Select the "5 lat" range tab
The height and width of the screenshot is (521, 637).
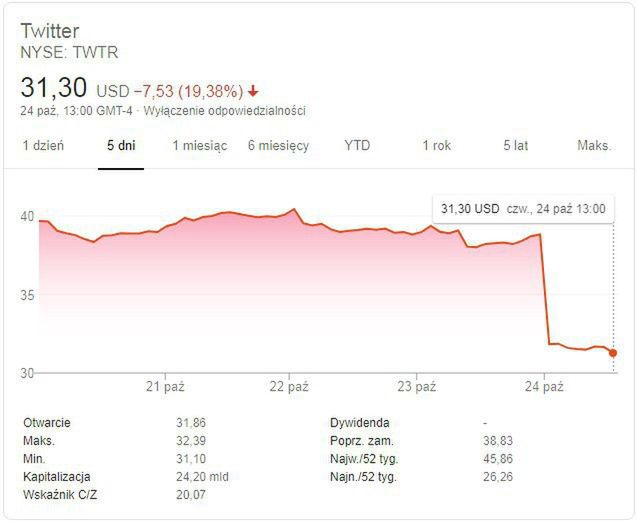515,146
